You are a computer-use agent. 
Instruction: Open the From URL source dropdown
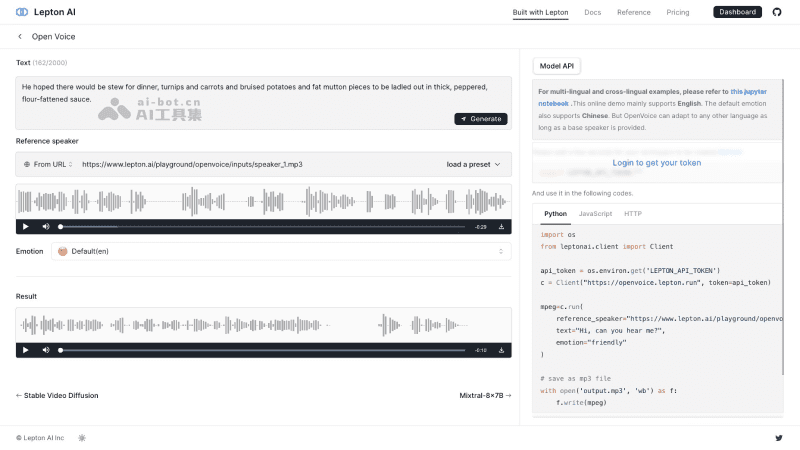(x=46, y=164)
